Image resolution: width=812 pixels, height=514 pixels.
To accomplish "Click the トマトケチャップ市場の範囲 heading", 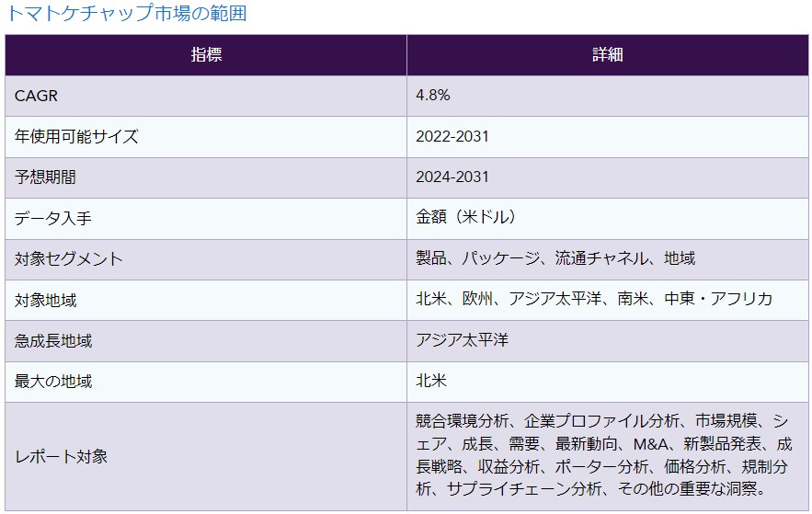I will [x=127, y=14].
